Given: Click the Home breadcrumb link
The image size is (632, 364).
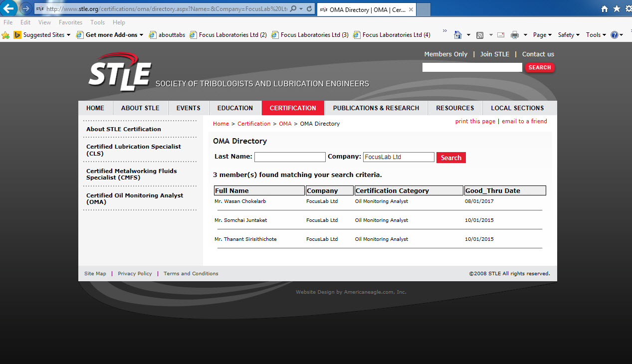Looking at the screenshot, I should click(x=221, y=124).
